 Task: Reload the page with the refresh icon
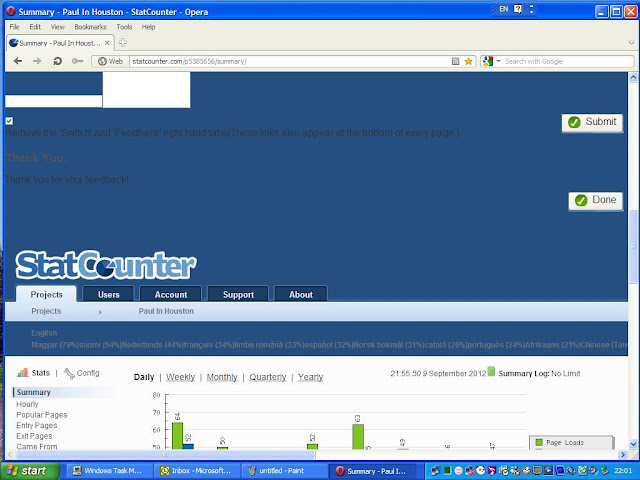coord(57,61)
